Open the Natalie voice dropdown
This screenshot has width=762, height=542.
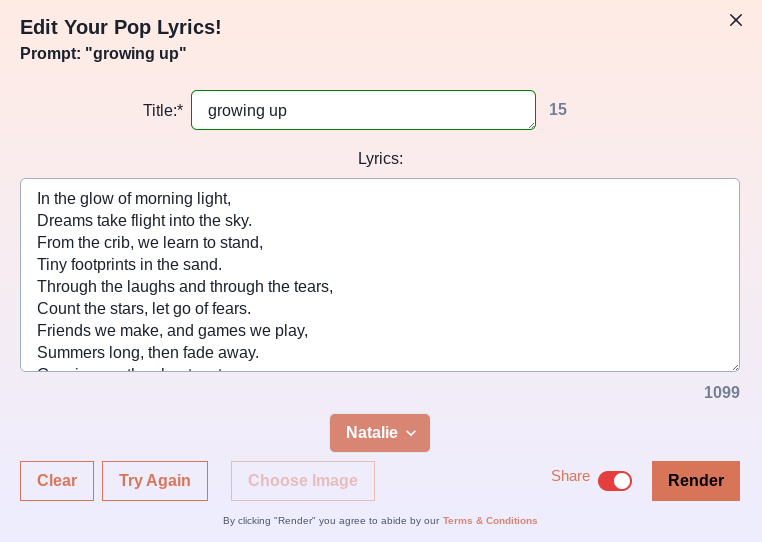(380, 433)
